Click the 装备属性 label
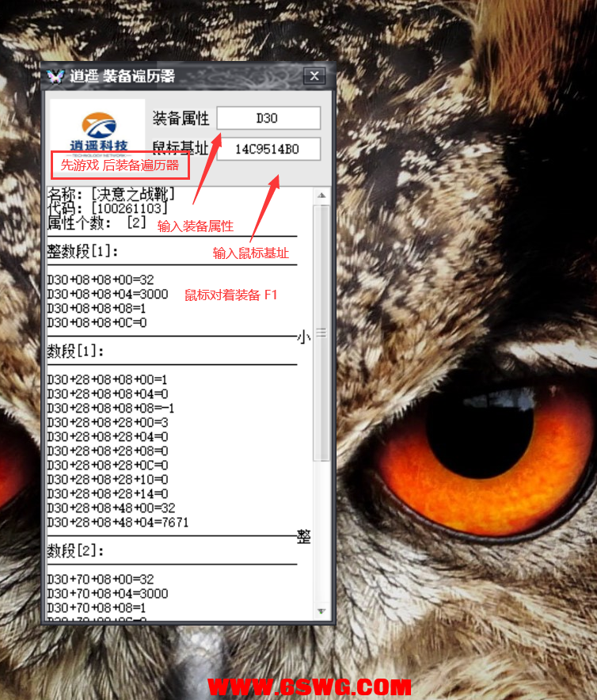 [x=181, y=118]
